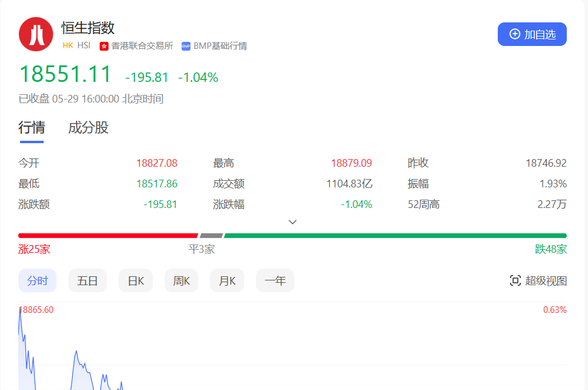Click the Hang Seng Index red logo
Screen dimensions: 588x390
pos(36,34)
